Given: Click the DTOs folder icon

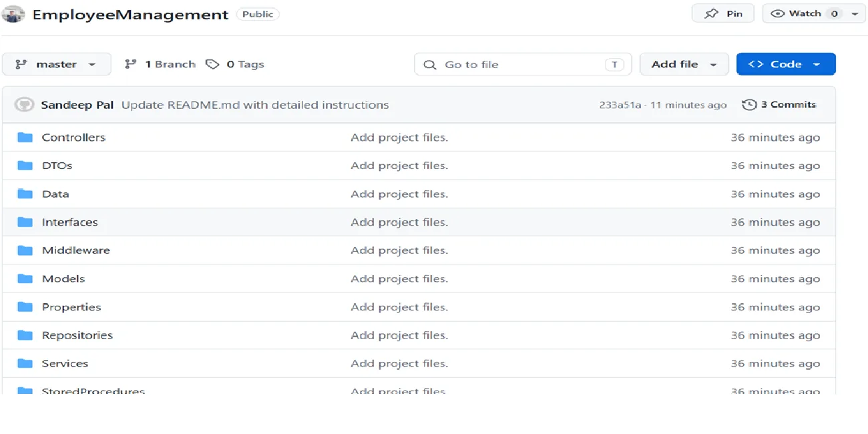Looking at the screenshot, I should [25, 166].
